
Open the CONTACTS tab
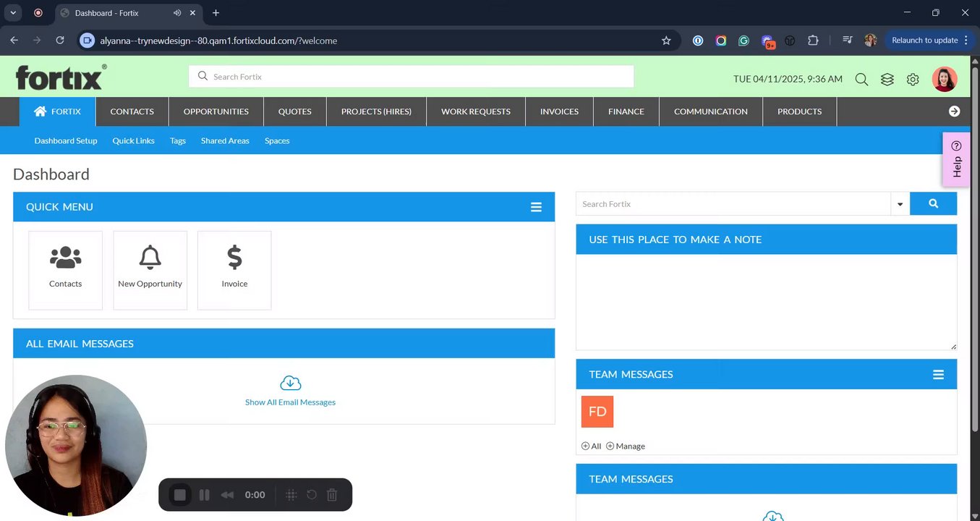pyautogui.click(x=132, y=111)
